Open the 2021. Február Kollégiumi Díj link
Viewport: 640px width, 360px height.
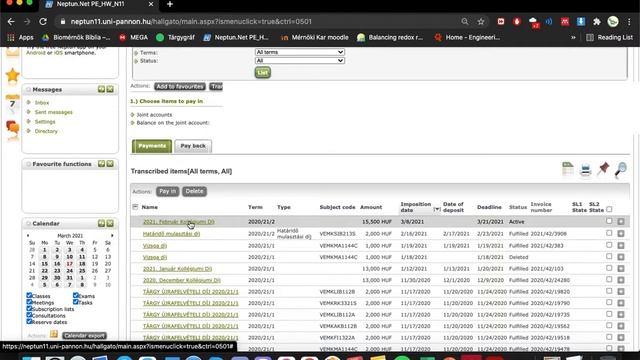(x=178, y=222)
